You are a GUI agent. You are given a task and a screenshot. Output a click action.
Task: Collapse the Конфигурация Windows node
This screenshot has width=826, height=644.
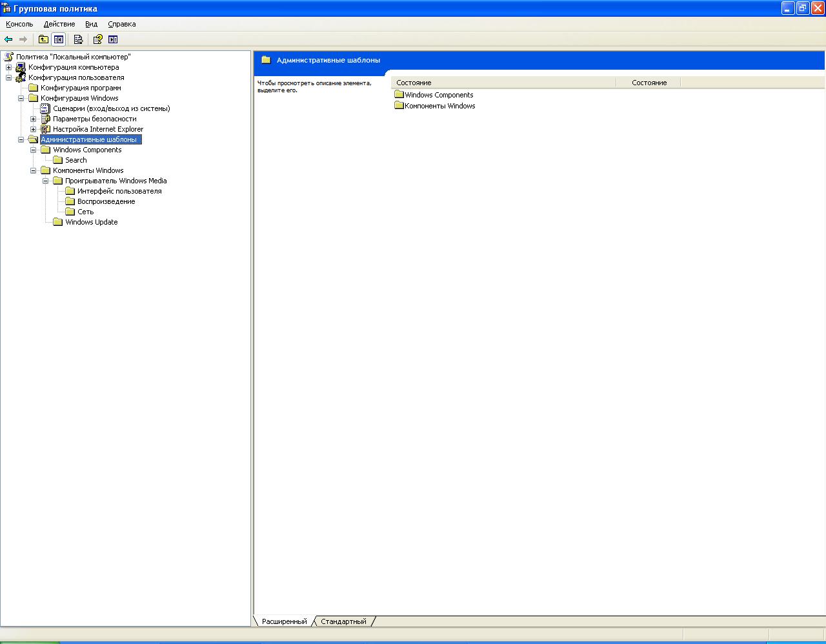21,98
